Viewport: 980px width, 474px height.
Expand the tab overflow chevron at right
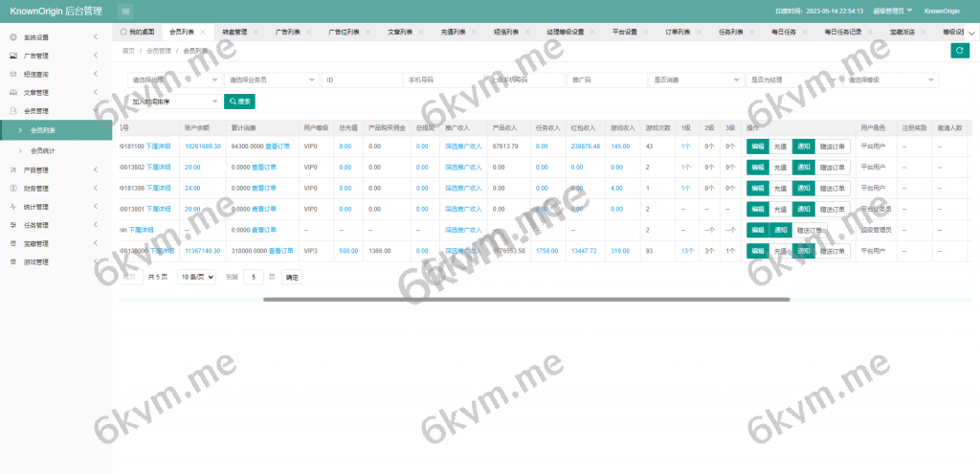click(971, 32)
